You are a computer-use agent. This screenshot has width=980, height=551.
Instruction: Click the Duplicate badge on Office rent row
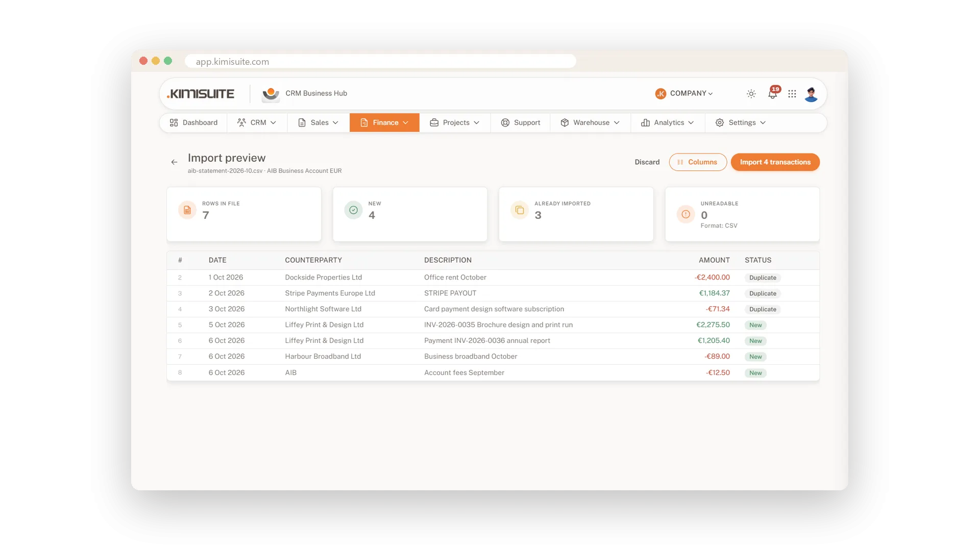tap(763, 278)
